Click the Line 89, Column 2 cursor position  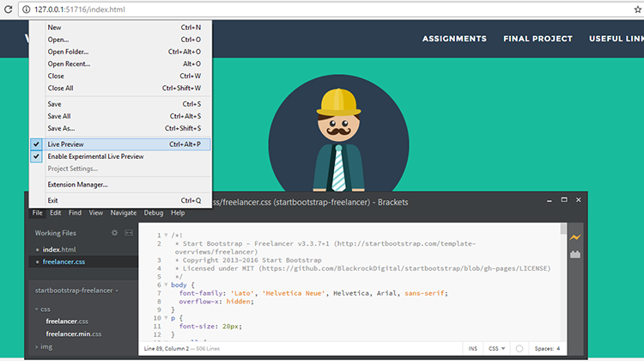pos(166,348)
